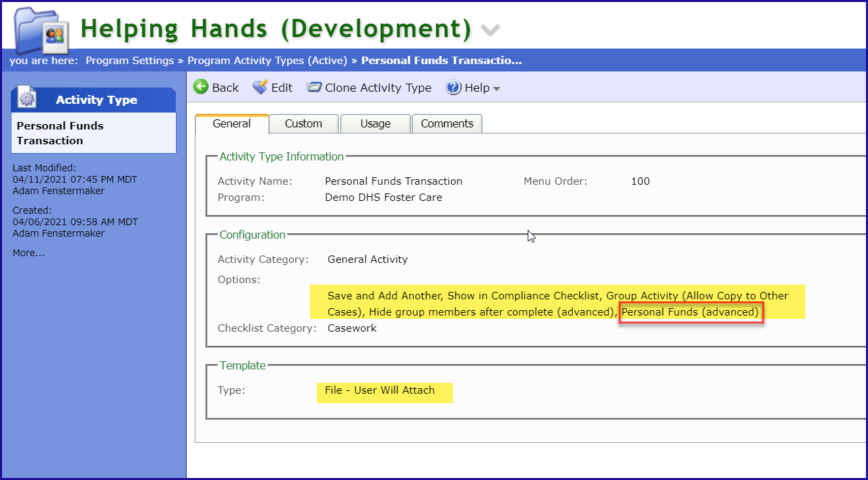Image resolution: width=868 pixels, height=480 pixels.
Task: Click the Configuration section heading
Action: [x=253, y=235]
